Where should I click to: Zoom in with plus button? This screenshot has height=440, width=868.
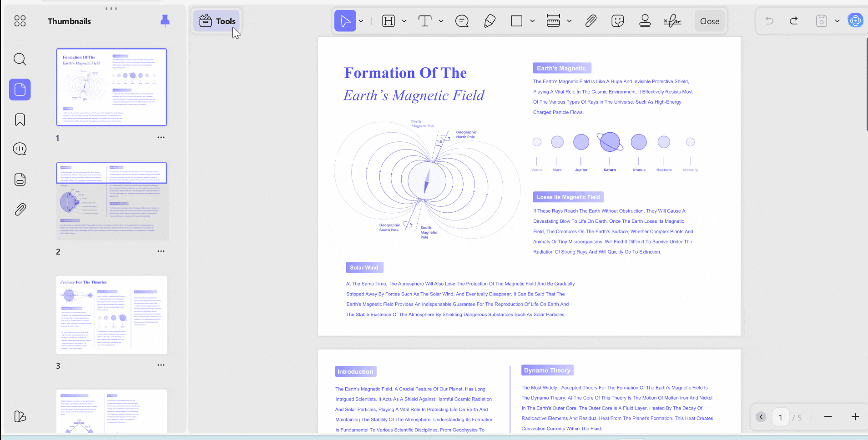[x=855, y=417]
